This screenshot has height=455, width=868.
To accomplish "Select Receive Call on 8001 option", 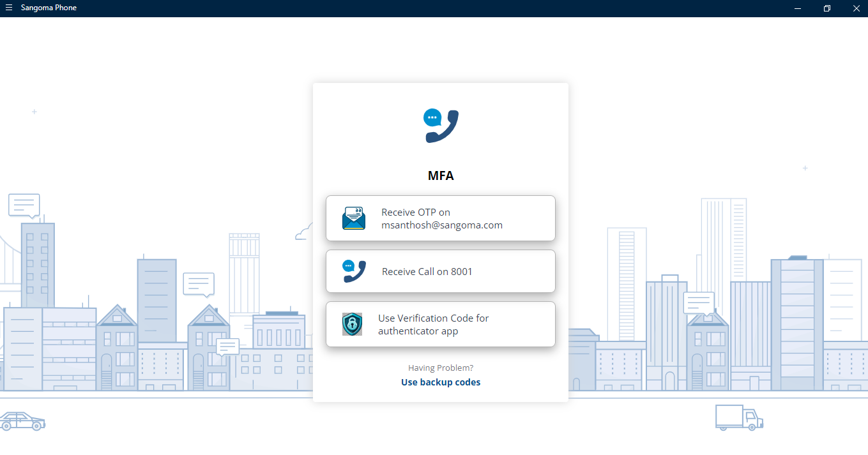I will (x=441, y=271).
